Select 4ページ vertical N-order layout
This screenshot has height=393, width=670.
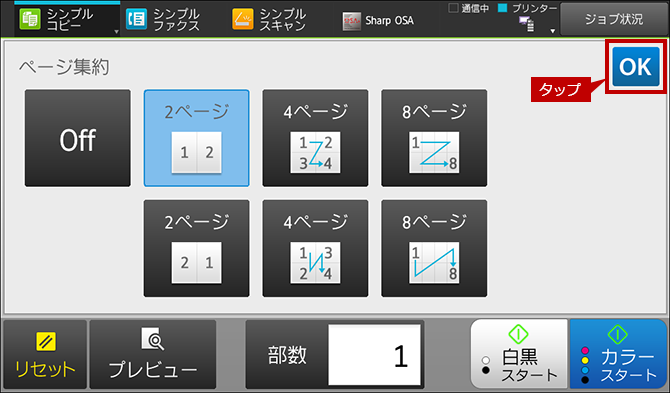point(315,248)
